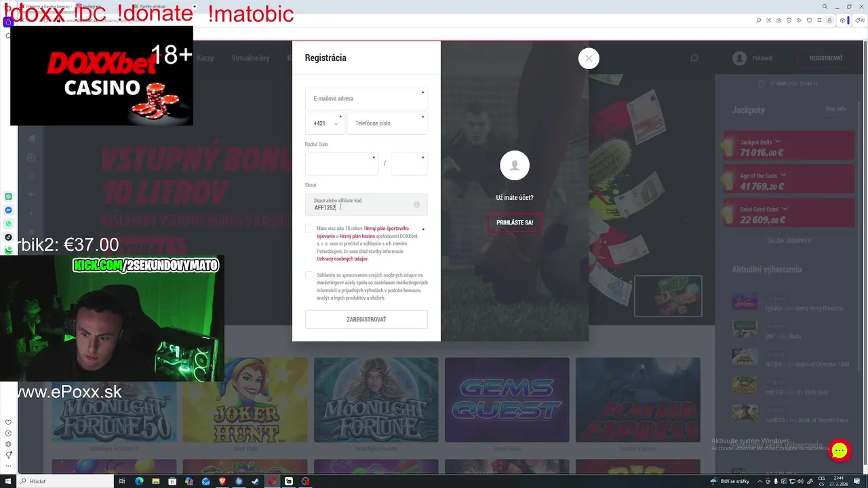868x488 pixels.
Task: Click the edit page toolbar icon
Action: pos(768,20)
